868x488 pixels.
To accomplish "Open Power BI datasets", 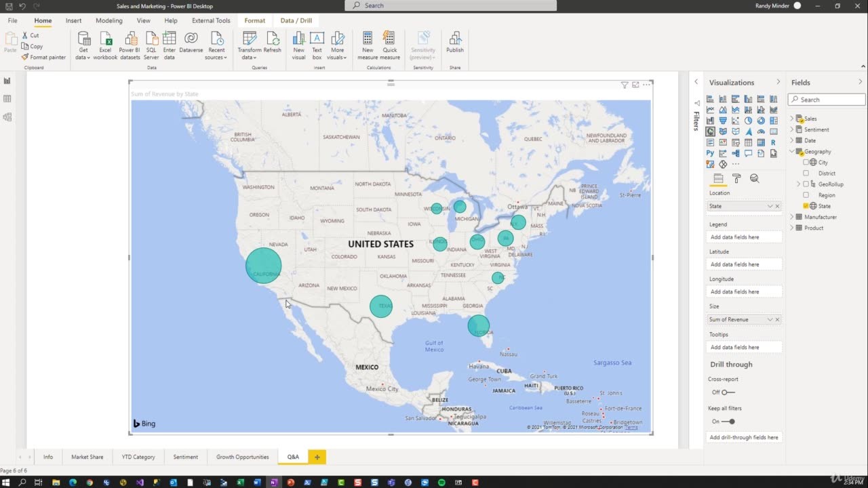I will coord(130,45).
